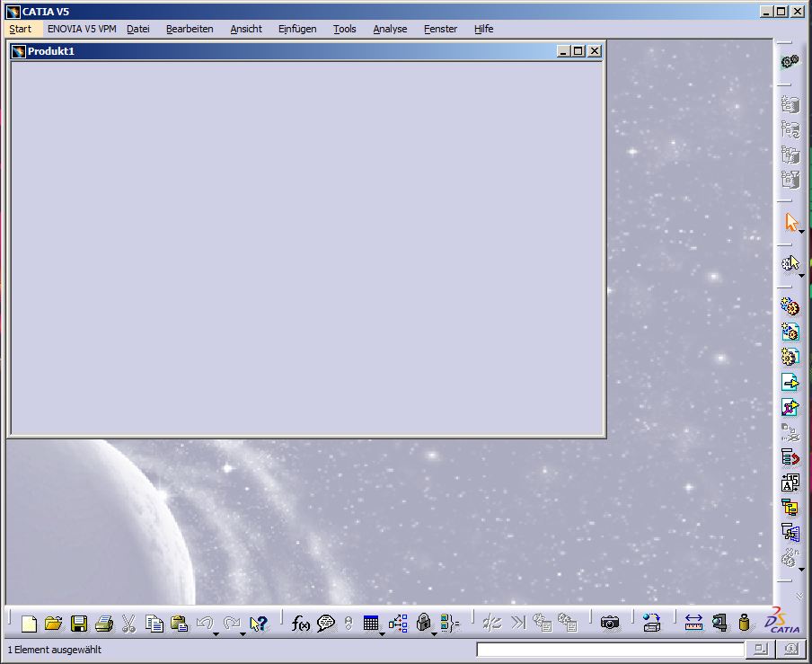Open the Ansicht menu
The image size is (812, 664).
[x=246, y=29]
